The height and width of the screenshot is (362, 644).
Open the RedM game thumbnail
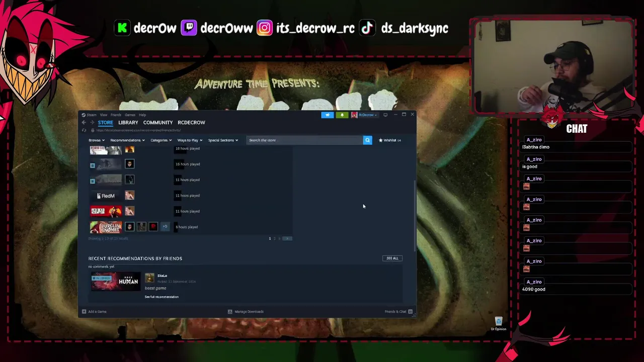click(x=106, y=196)
